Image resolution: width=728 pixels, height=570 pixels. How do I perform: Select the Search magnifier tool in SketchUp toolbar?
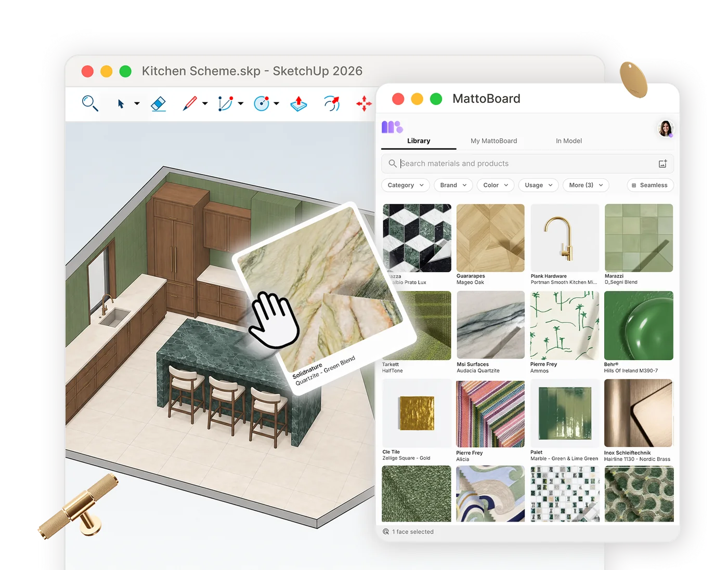coord(90,103)
